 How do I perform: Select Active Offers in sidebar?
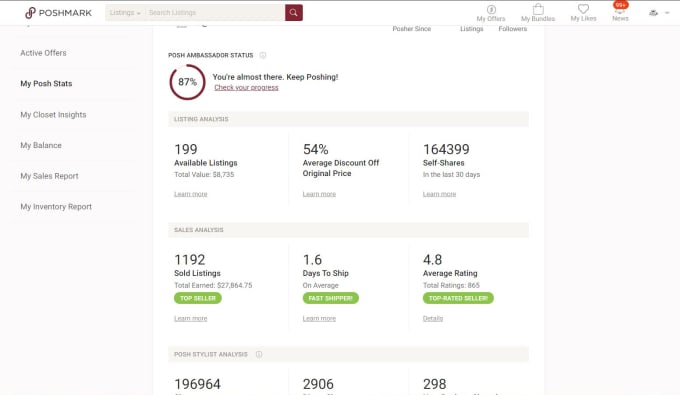(43, 53)
